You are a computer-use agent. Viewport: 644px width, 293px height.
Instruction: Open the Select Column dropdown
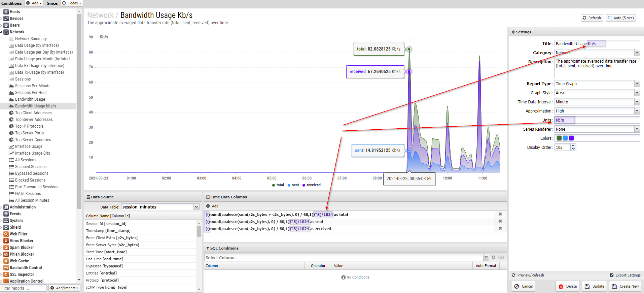[486, 257]
